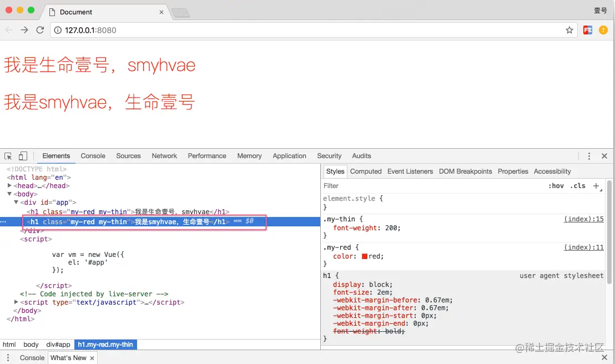This screenshot has height=364, width=615.
Task: Click the browser back arrow
Action: click(x=9, y=30)
